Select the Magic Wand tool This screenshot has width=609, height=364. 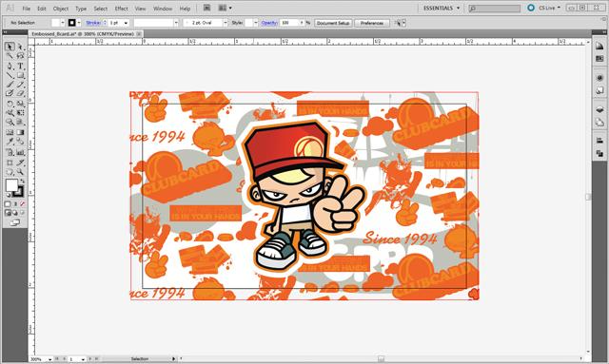click(x=10, y=56)
